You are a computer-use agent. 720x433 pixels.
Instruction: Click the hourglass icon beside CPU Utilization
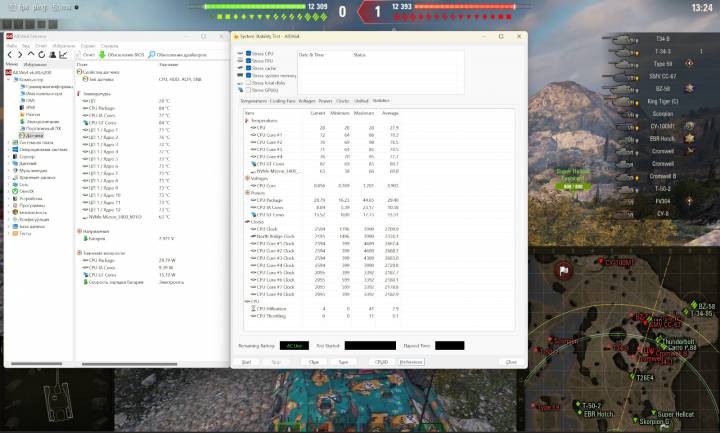coord(253,309)
